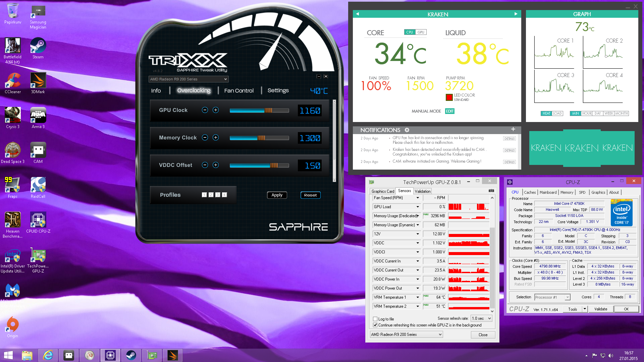Switch to the Info tab in TRIXX
Image resolution: width=644 pixels, height=362 pixels.
pos(156,90)
